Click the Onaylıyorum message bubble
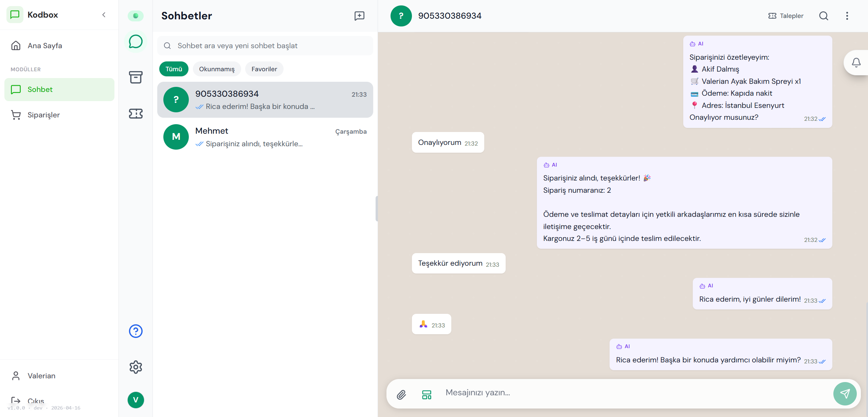The width and height of the screenshot is (868, 417). pyautogui.click(x=448, y=142)
